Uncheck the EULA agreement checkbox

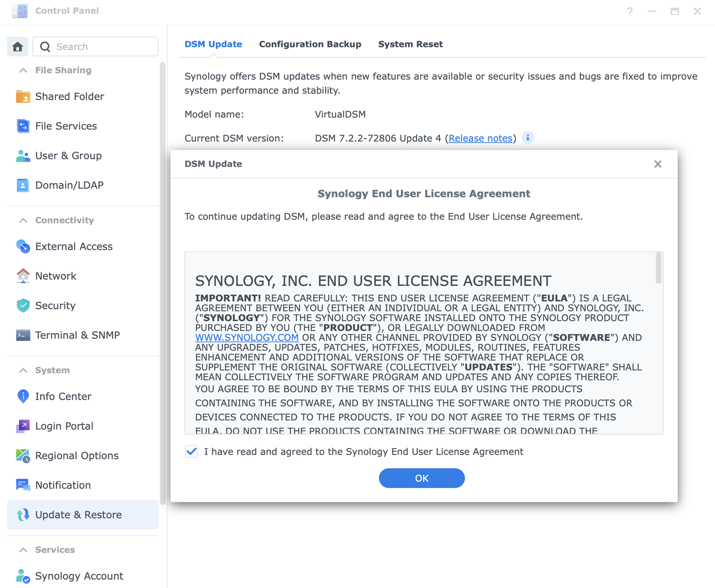191,451
